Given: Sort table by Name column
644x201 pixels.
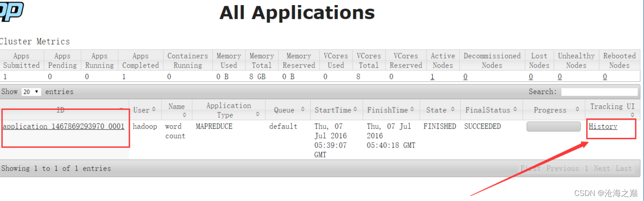Looking at the screenshot, I should pyautogui.click(x=176, y=110).
